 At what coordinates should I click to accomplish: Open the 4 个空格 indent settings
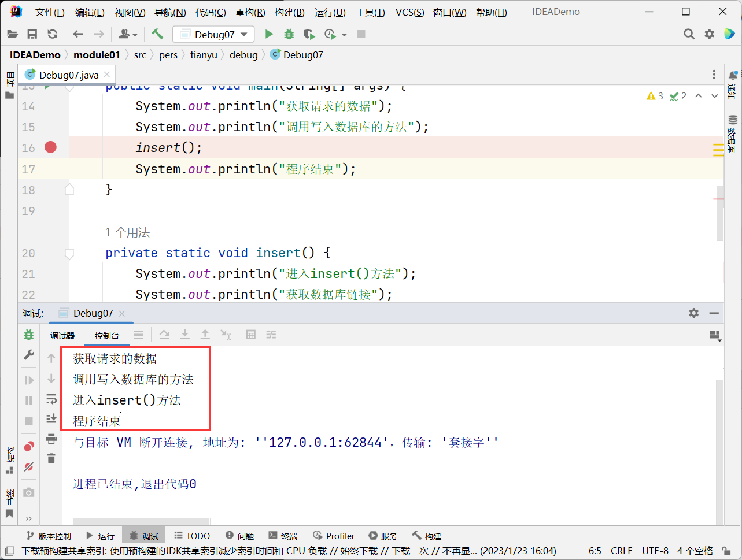[696, 551]
